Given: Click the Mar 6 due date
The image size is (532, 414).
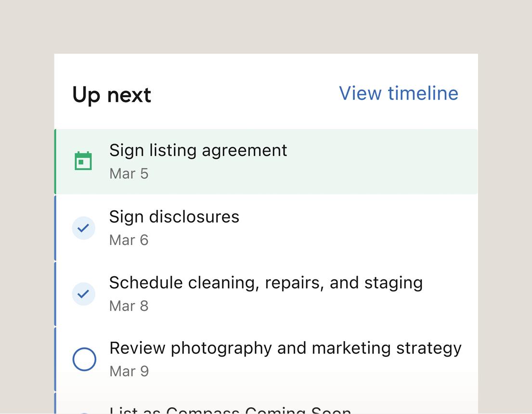Looking at the screenshot, I should (x=129, y=240).
